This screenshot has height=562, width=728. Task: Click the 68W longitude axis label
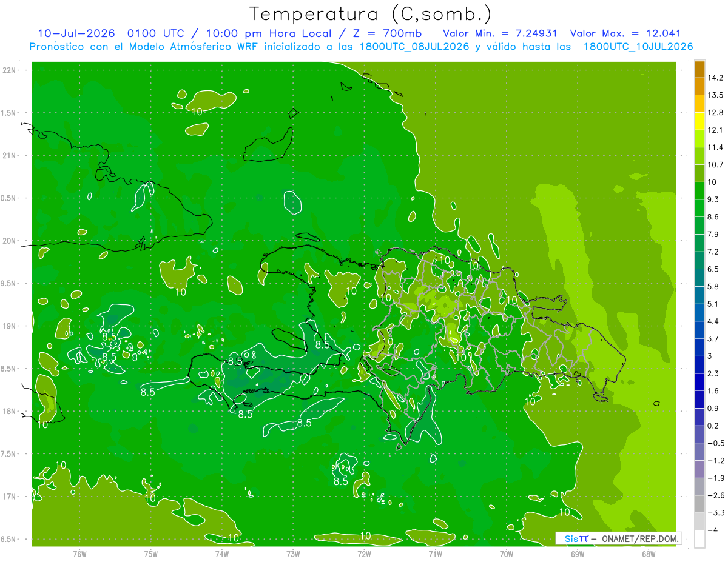click(648, 554)
